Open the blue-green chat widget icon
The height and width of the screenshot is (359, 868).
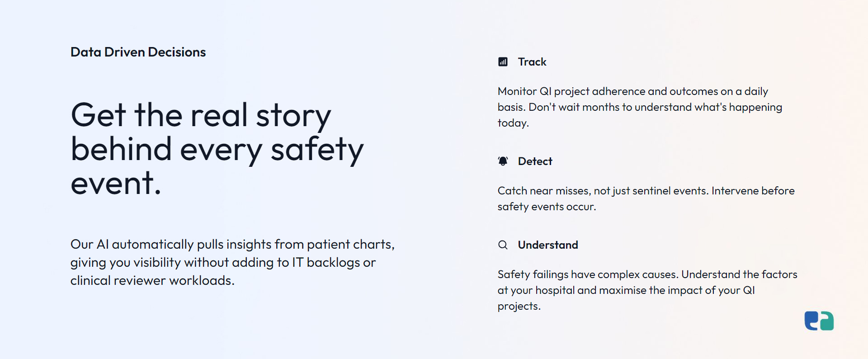(819, 321)
